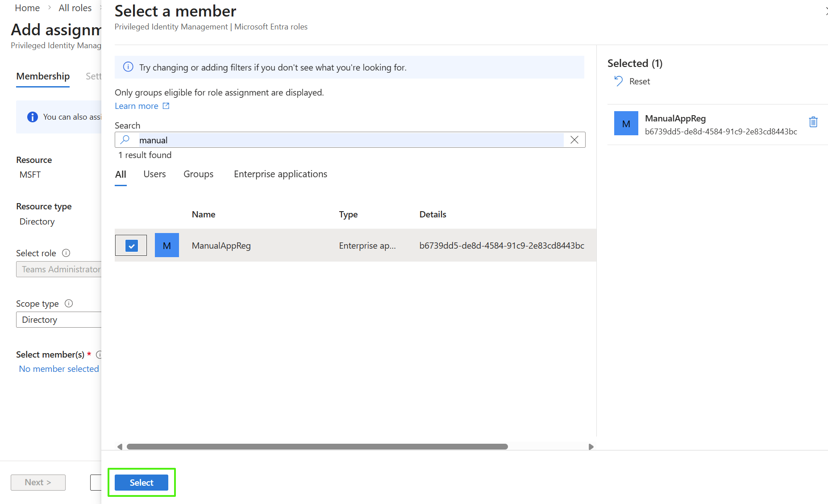Switch to the Groups tab

coord(198,174)
